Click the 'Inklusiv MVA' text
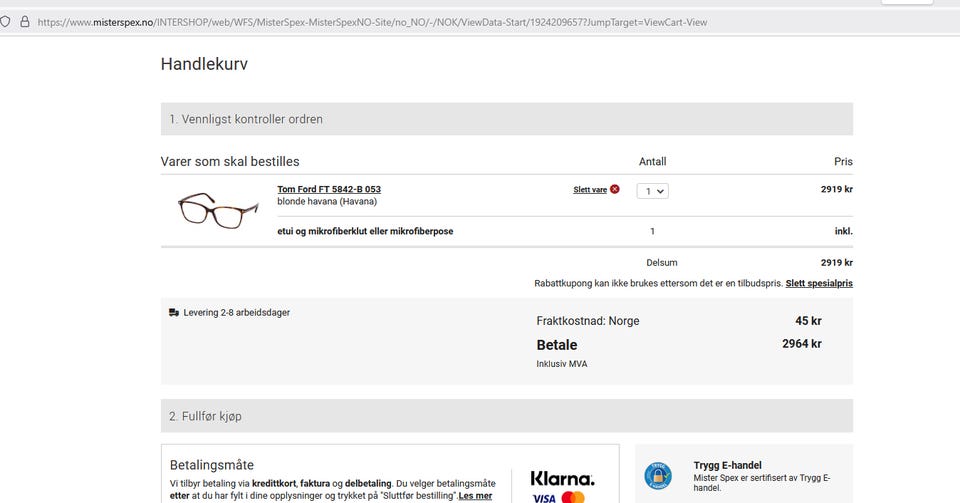Viewport: 960px width, 503px height. click(561, 364)
